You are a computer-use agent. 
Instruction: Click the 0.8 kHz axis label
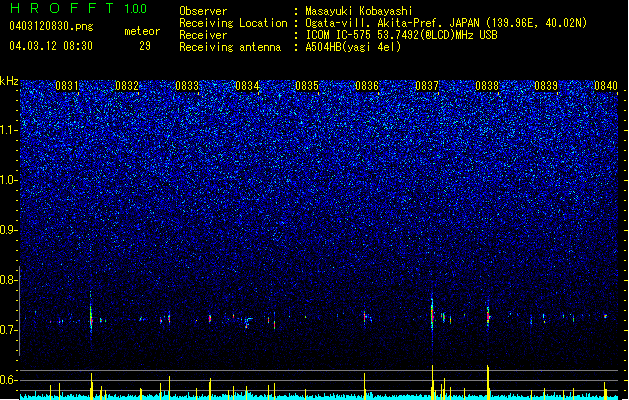click(x=8, y=280)
